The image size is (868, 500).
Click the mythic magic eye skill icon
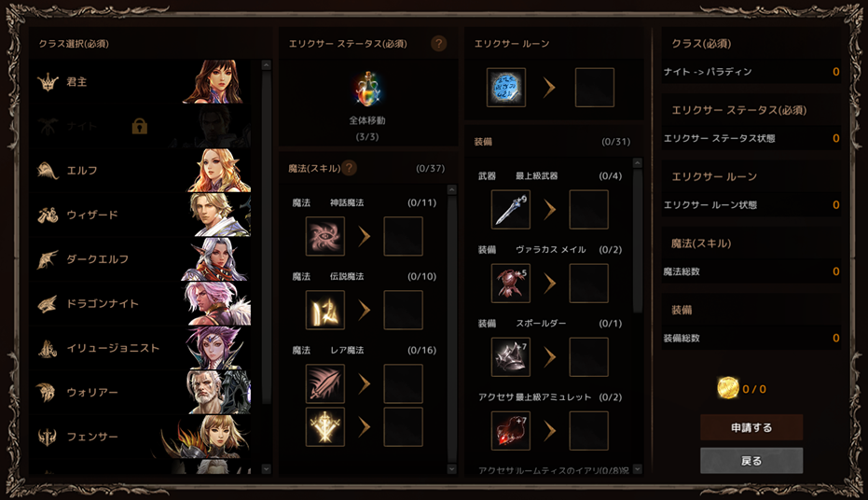coord(325,236)
